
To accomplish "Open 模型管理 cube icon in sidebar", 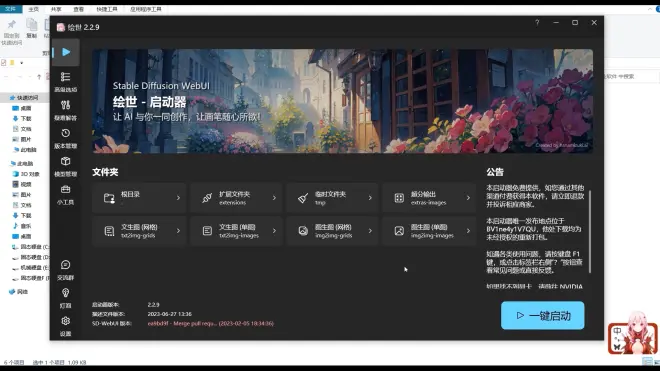I will (65, 166).
